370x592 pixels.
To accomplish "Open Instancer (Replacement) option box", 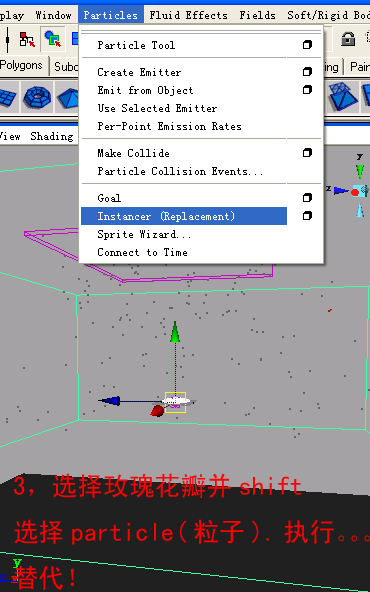I will pos(307,216).
